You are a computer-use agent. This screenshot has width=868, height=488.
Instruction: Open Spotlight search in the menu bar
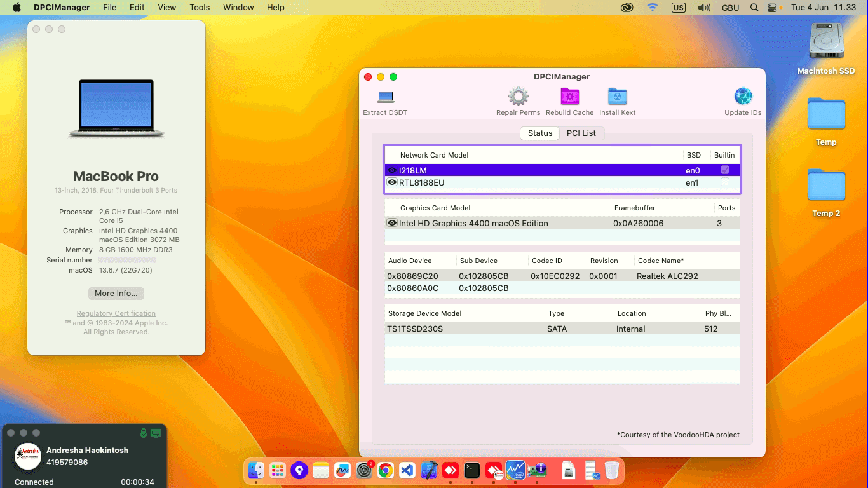tap(754, 8)
